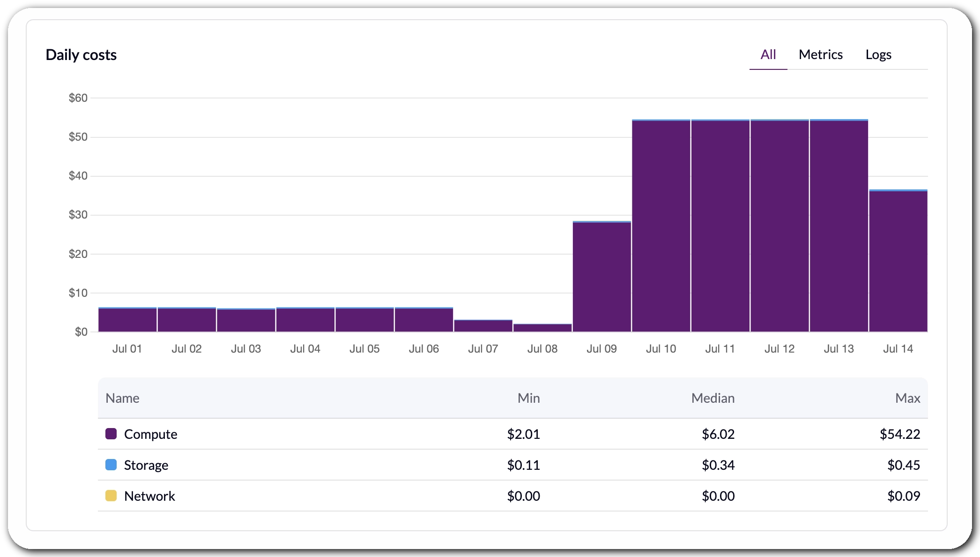Switch to the All tab
This screenshot has height=557, width=980.
tap(768, 55)
